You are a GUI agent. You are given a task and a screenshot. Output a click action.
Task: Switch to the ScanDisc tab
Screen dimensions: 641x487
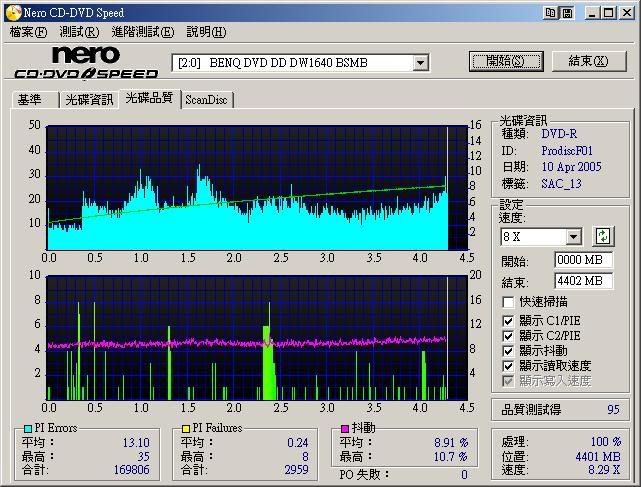206,100
